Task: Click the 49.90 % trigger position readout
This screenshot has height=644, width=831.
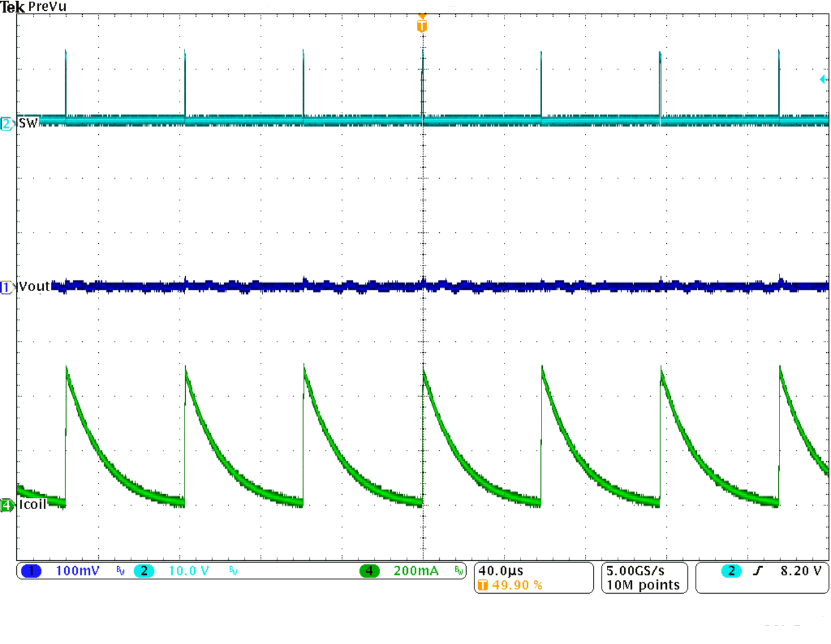Action: point(516,585)
